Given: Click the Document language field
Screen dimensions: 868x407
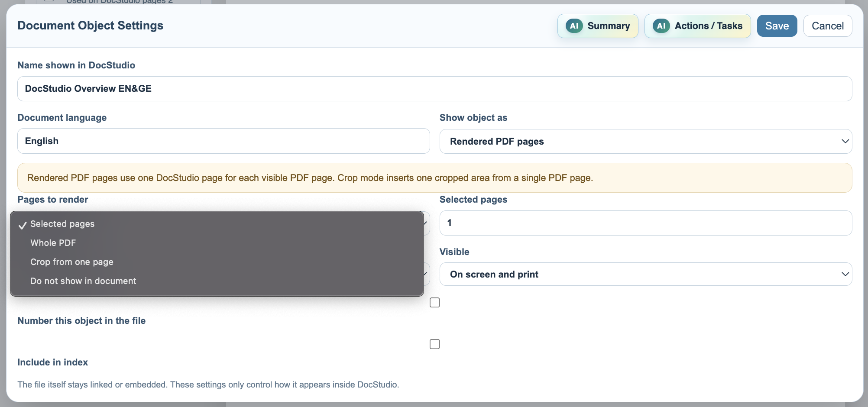Looking at the screenshot, I should 223,141.
